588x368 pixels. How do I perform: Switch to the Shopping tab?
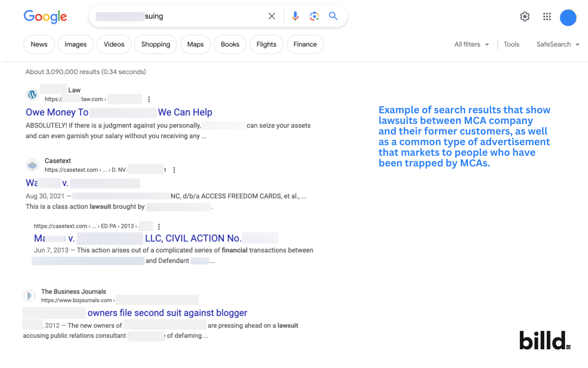point(156,44)
